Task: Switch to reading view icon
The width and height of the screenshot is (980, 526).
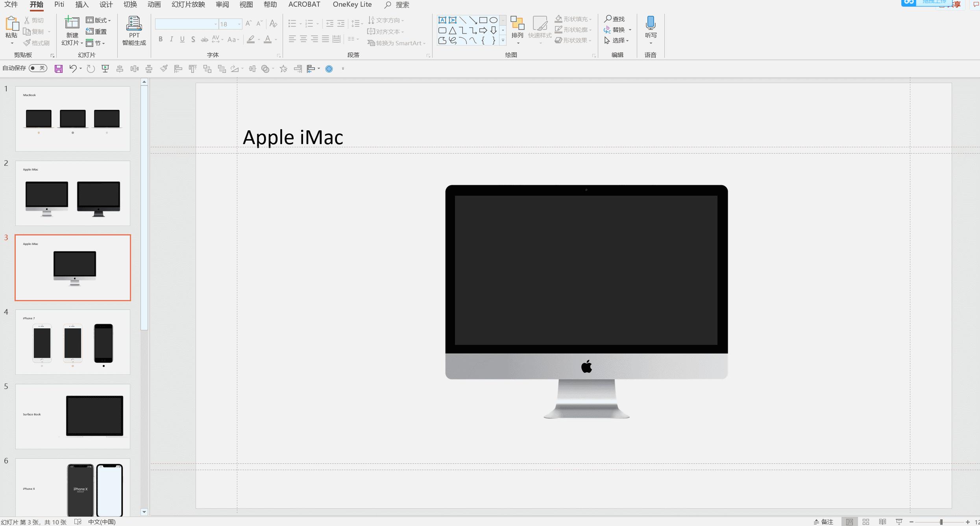Action: point(882,522)
